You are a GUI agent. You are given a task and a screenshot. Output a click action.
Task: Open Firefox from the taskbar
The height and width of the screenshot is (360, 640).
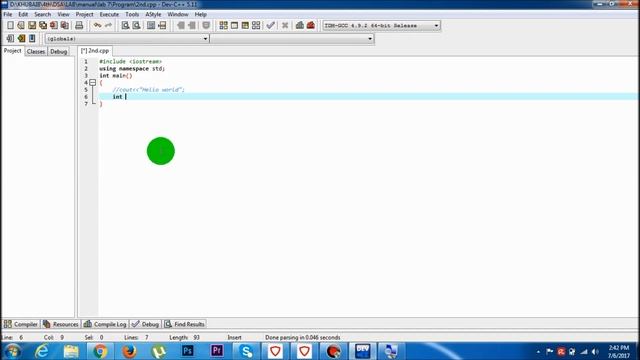(x=129, y=351)
